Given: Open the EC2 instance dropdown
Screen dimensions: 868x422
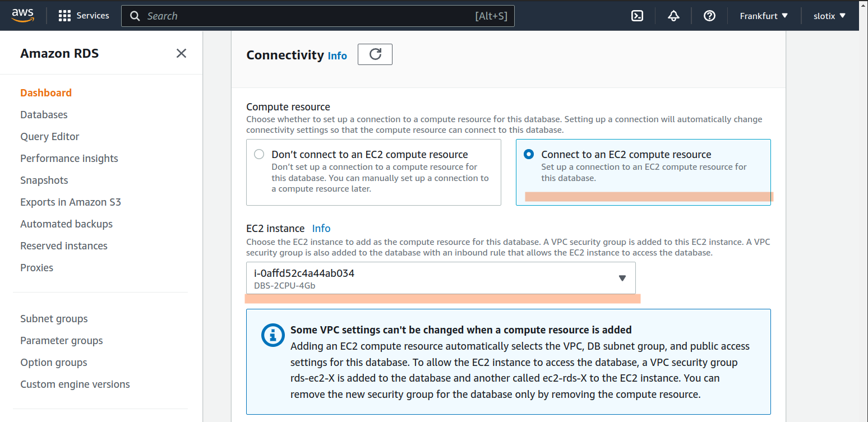Looking at the screenshot, I should (622, 277).
